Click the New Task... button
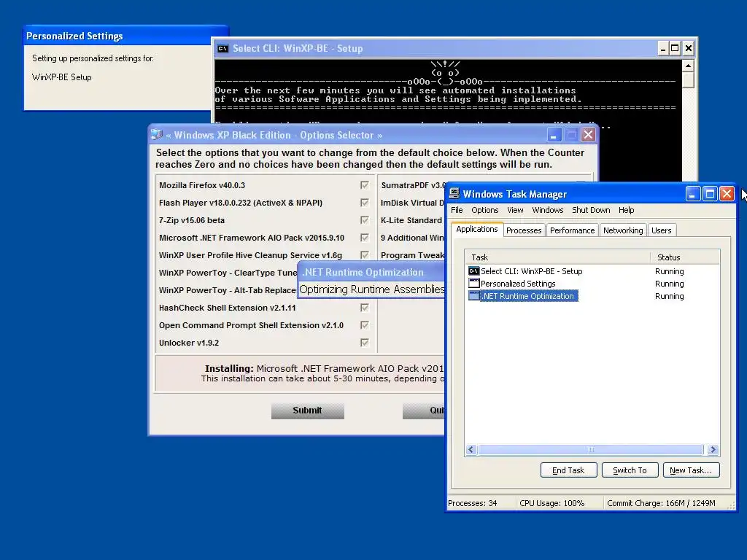Viewport: 747px width, 560px height. click(691, 470)
